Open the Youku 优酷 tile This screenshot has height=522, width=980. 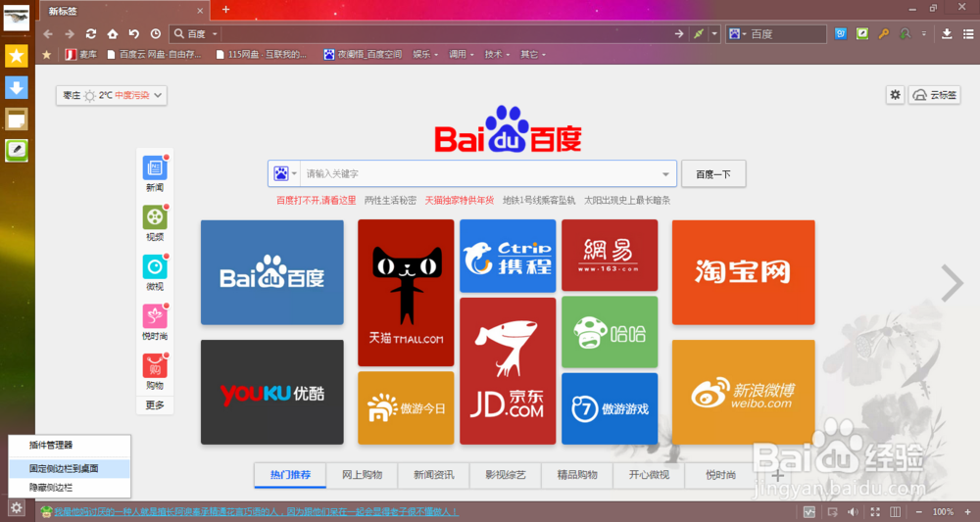[271, 392]
